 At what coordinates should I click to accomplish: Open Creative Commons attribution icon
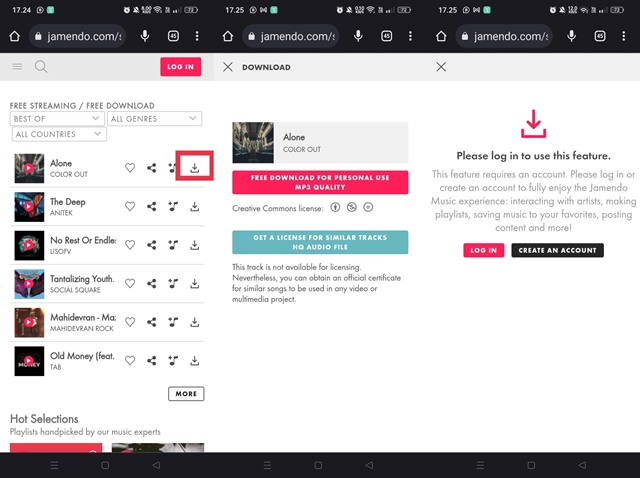coord(335,207)
